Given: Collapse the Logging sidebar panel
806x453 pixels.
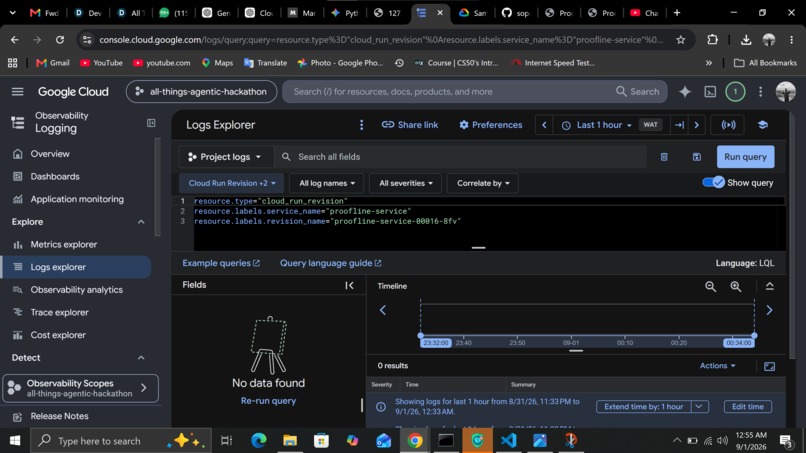Looking at the screenshot, I should coord(151,123).
